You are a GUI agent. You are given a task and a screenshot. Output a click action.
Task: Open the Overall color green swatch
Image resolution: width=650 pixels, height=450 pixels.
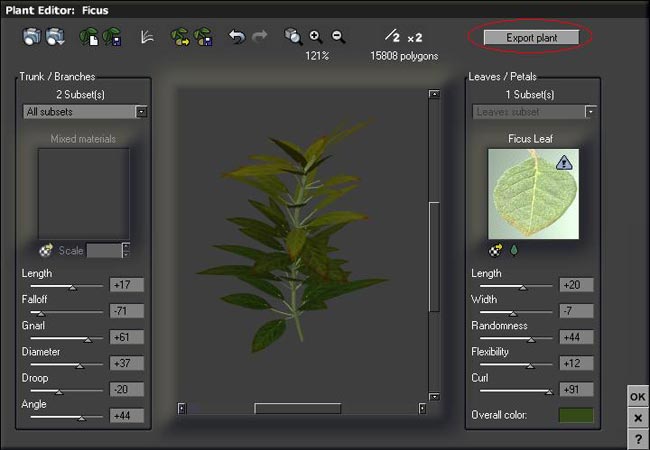(x=576, y=415)
